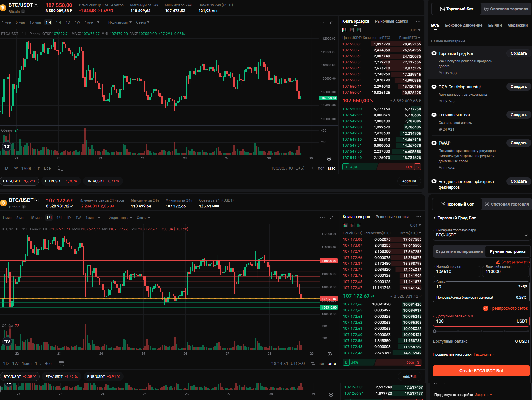Click Ребалансинг-бот icon
The width and height of the screenshot is (532, 400).
434,115
